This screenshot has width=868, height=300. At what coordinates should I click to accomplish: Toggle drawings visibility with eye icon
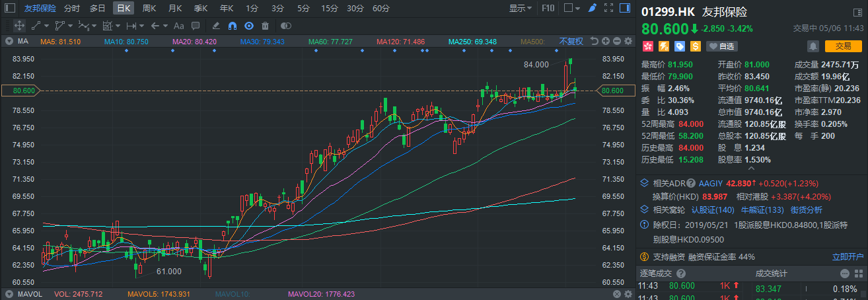click(x=248, y=26)
